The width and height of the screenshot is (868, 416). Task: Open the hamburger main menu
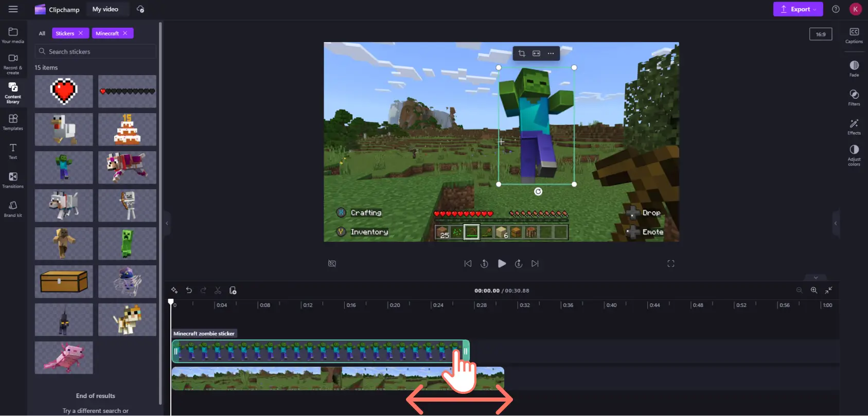[x=13, y=9]
